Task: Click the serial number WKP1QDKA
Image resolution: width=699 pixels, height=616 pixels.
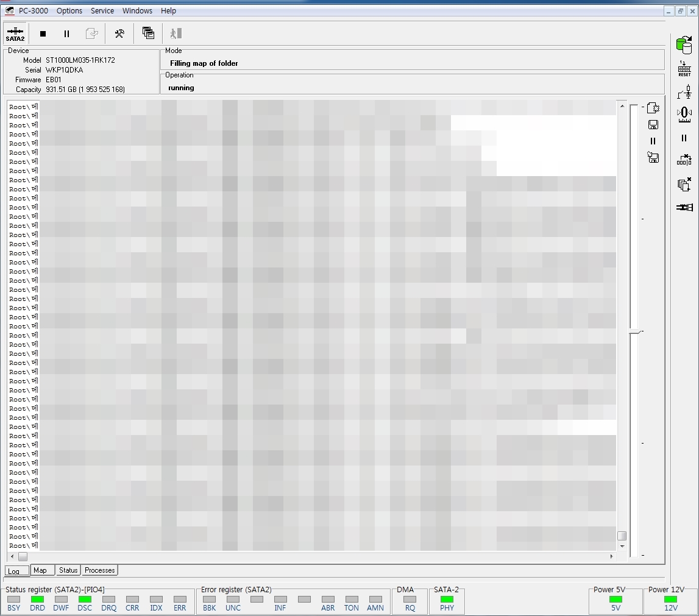Action: [64, 70]
